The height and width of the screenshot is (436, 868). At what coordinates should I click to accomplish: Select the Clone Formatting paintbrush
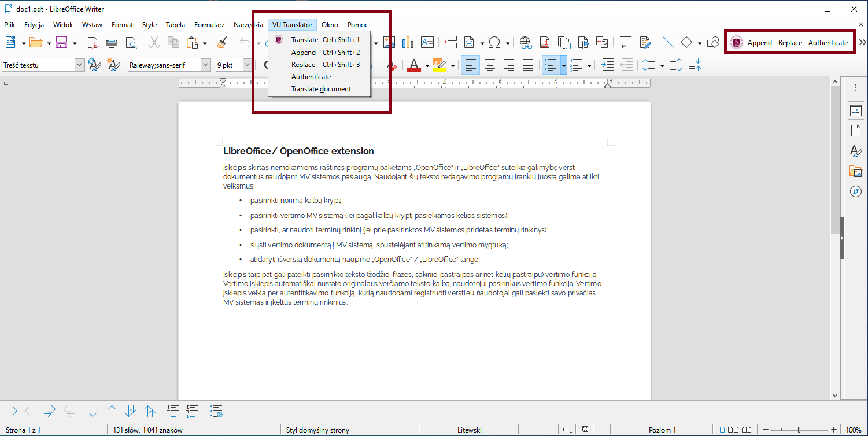[222, 42]
